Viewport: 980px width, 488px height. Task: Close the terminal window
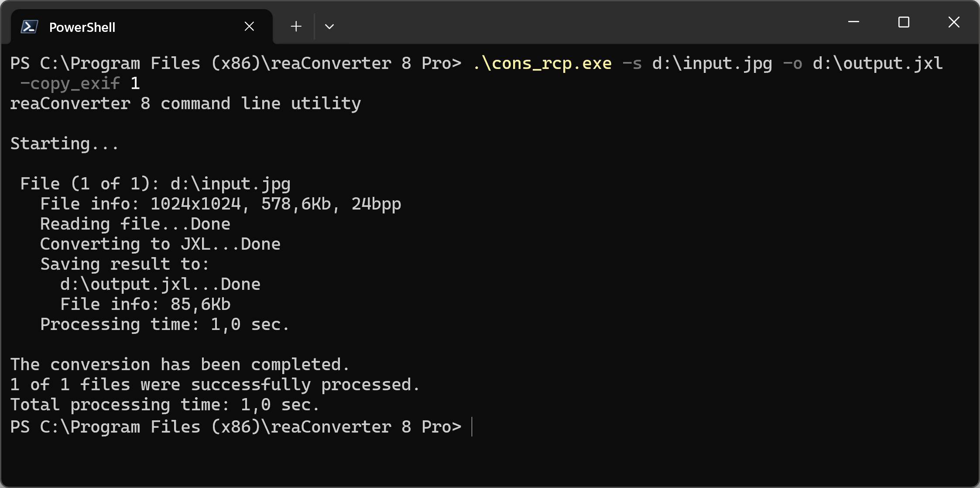tap(954, 22)
